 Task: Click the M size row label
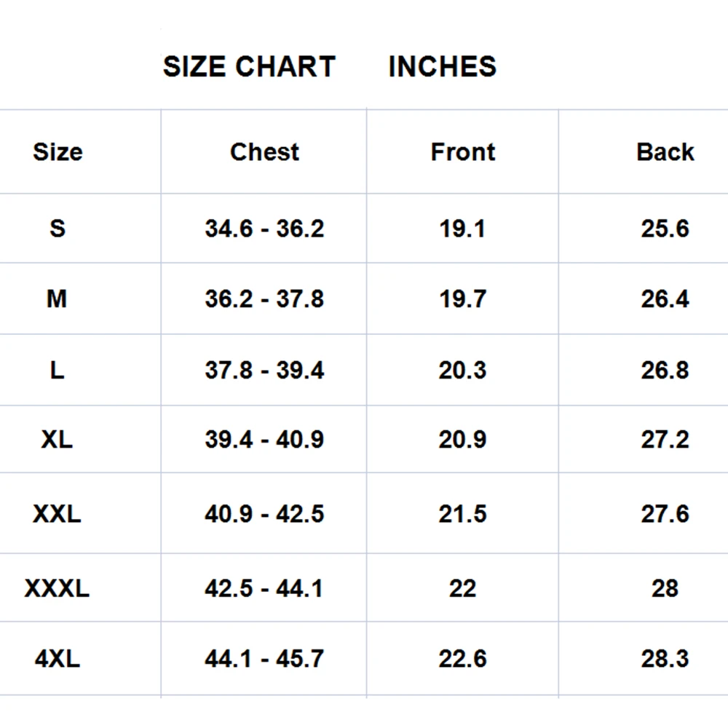(57, 298)
